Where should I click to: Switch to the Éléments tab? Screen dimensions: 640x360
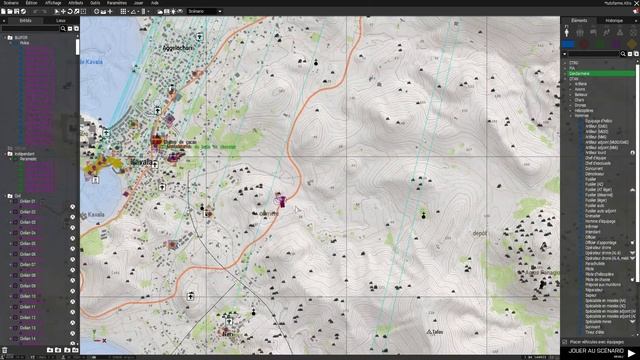click(579, 20)
